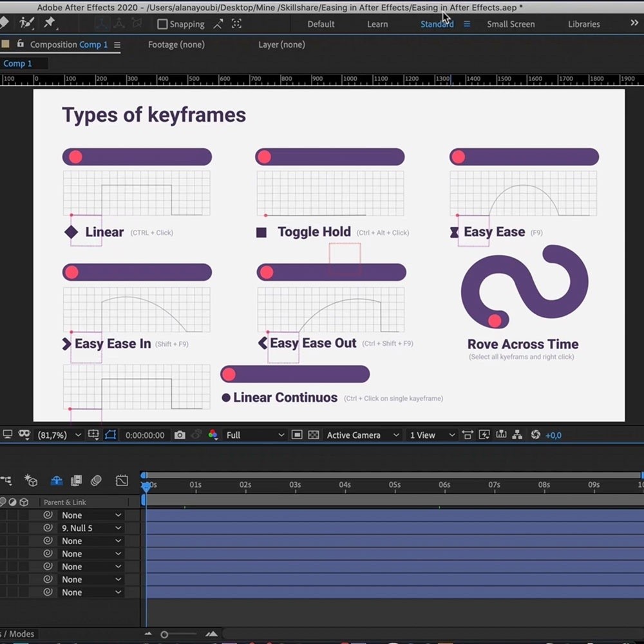
Task: Take a snapshot with the camera icon
Action: click(180, 435)
